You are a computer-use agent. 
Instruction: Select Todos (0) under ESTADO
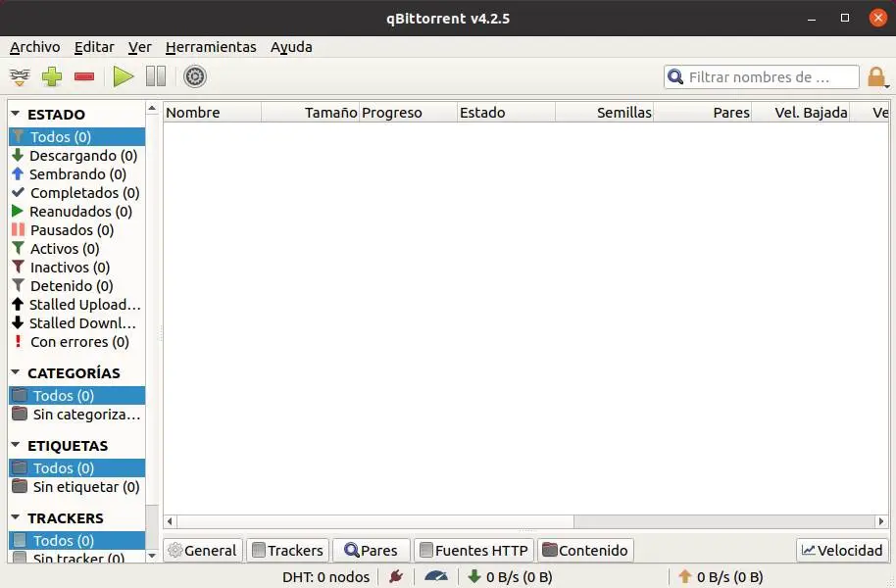click(76, 137)
